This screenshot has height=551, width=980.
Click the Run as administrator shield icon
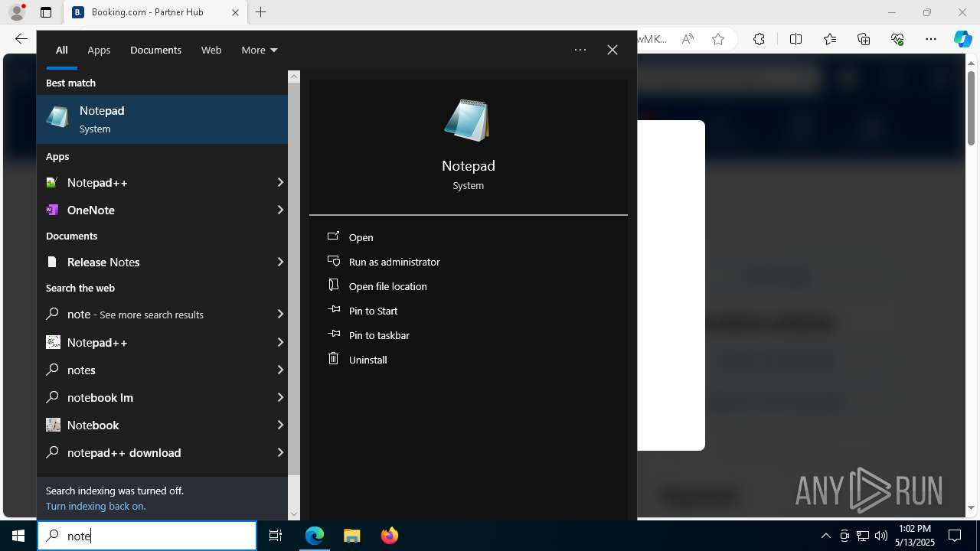click(333, 261)
